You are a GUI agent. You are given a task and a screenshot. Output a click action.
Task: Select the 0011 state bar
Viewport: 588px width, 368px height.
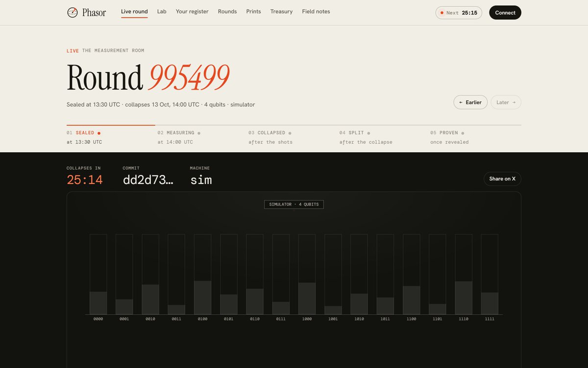click(176, 274)
